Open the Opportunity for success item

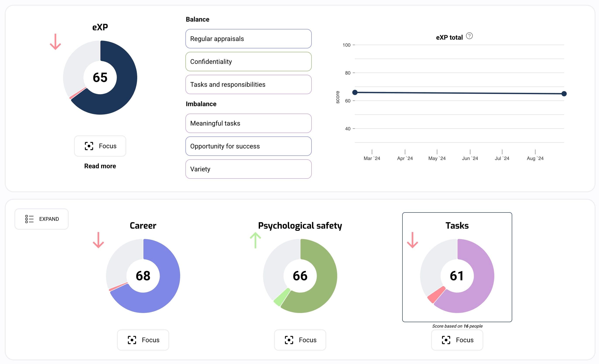[248, 146]
